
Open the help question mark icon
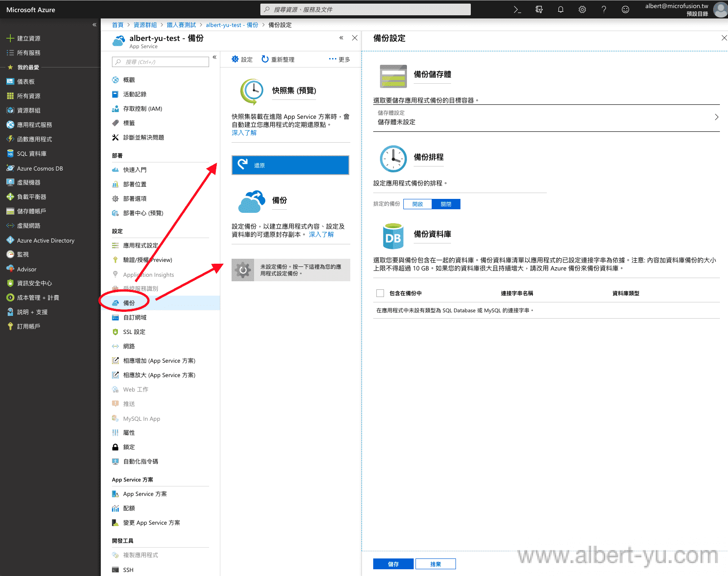point(604,9)
